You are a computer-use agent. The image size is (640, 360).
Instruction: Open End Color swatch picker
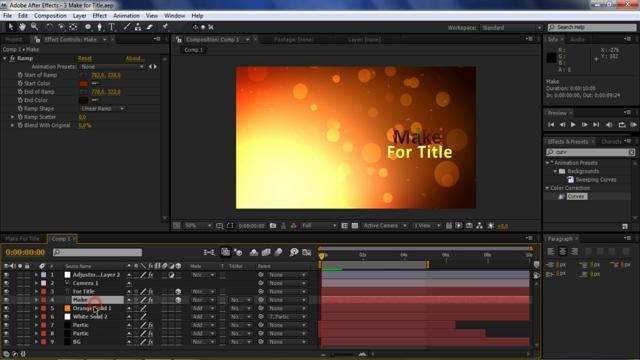coord(84,100)
